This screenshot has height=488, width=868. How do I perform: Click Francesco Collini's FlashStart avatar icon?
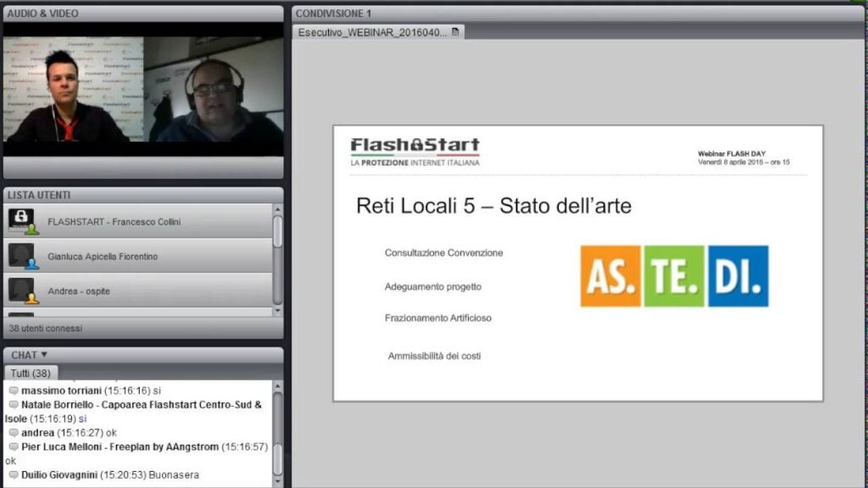point(23,221)
